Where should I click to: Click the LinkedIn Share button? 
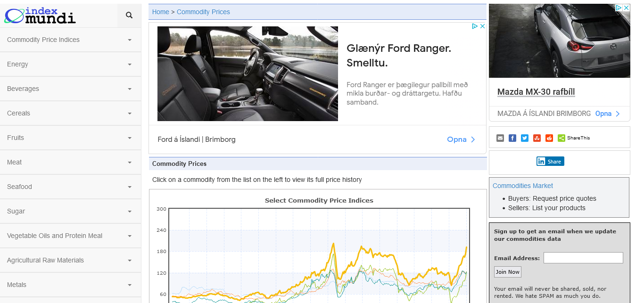550,161
